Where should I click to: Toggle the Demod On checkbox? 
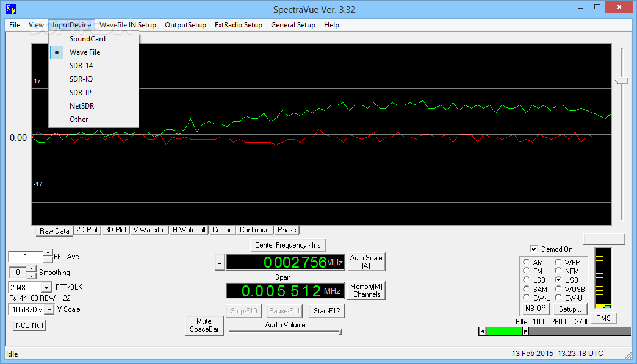pyautogui.click(x=534, y=249)
